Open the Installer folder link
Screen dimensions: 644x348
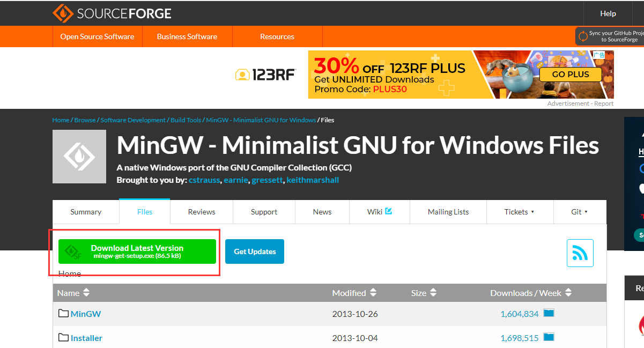pos(87,338)
